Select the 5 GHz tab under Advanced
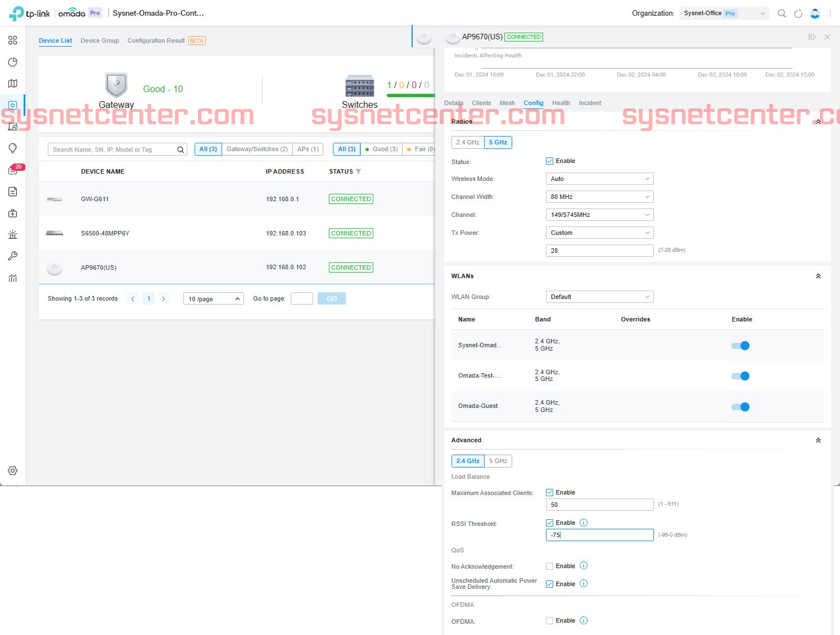The image size is (840, 635). (x=498, y=461)
